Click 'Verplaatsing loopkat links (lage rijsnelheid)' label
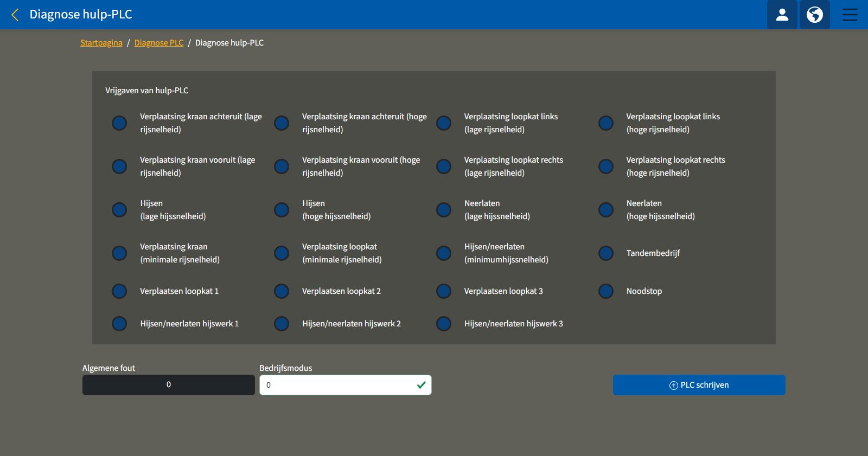Screen dimensions: 868x456 coord(511,123)
